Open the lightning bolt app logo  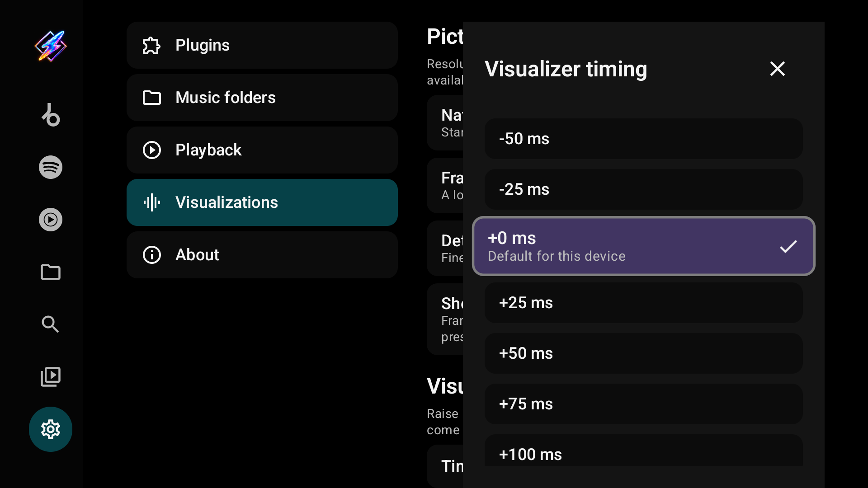(x=51, y=46)
